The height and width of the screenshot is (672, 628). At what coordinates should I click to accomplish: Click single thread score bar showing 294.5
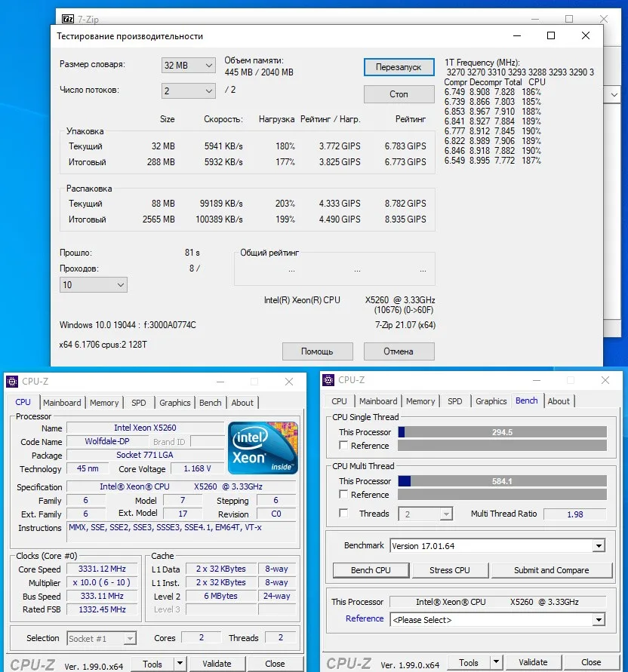pyautogui.click(x=502, y=432)
